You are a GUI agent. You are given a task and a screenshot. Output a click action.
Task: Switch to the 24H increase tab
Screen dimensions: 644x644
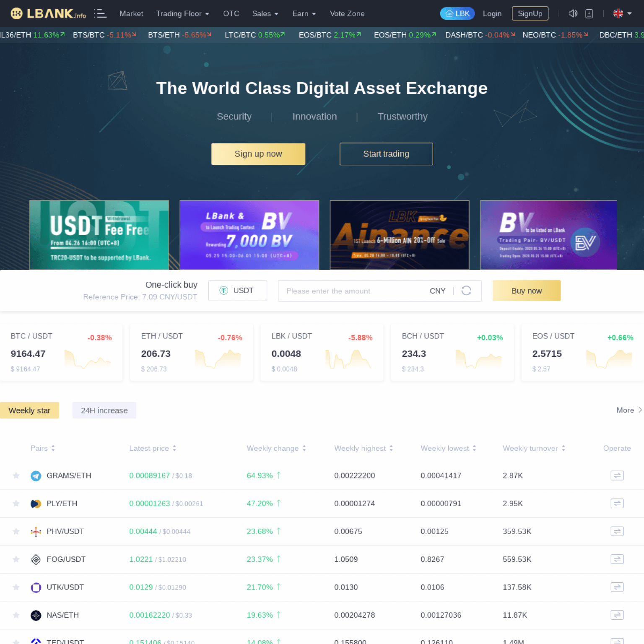tap(104, 410)
